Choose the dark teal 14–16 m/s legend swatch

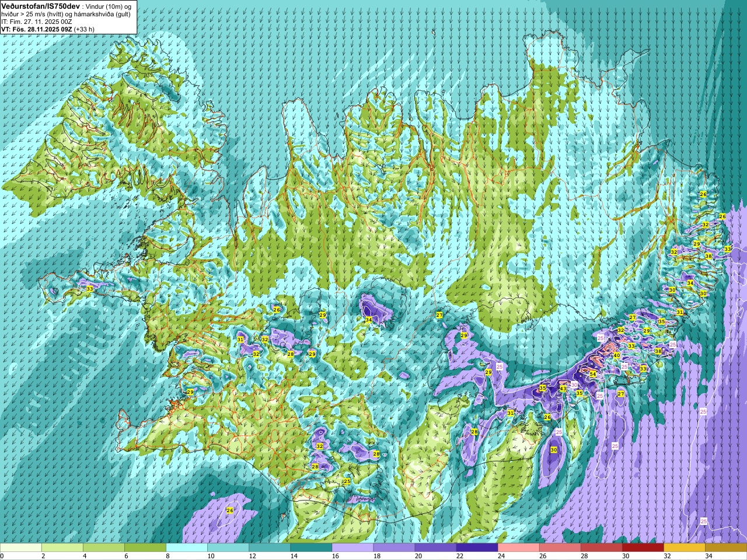311,548
